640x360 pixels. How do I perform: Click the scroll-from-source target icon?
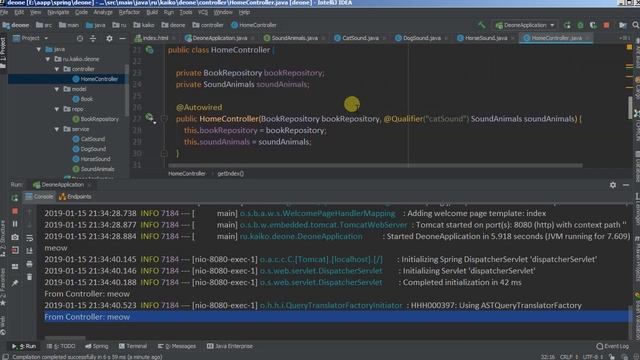tap(80, 38)
